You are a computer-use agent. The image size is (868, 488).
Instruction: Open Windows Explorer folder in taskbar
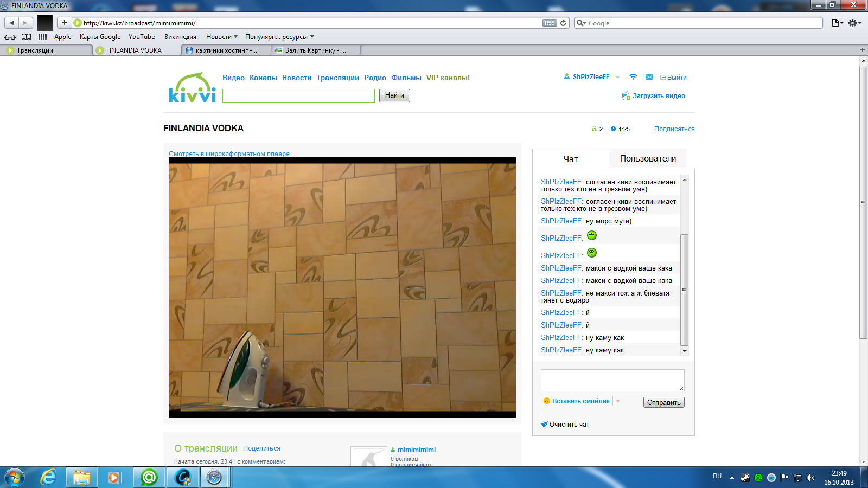pos(82,477)
